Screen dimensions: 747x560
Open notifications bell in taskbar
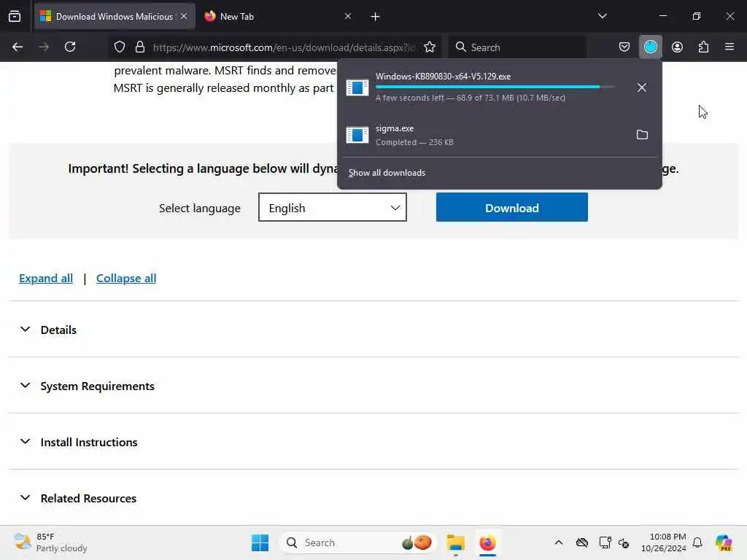click(x=697, y=542)
